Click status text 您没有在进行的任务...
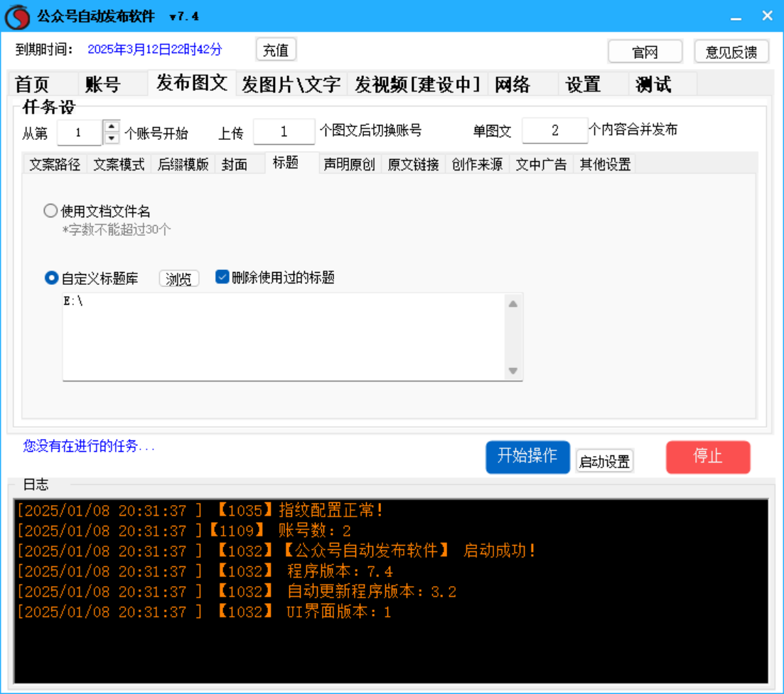 [89, 446]
